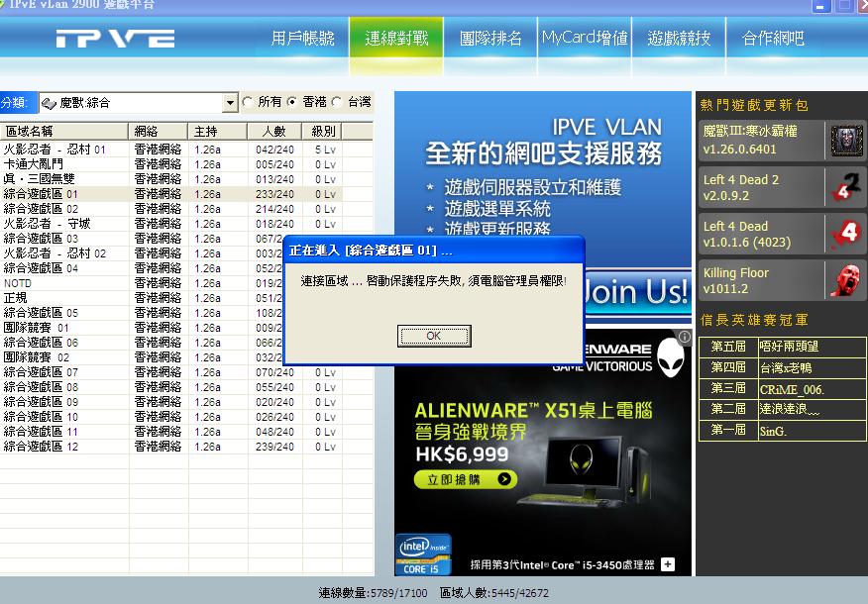Select row 綜合遊戲區 12
Viewport: 868px width, 604px height.
(x=171, y=447)
